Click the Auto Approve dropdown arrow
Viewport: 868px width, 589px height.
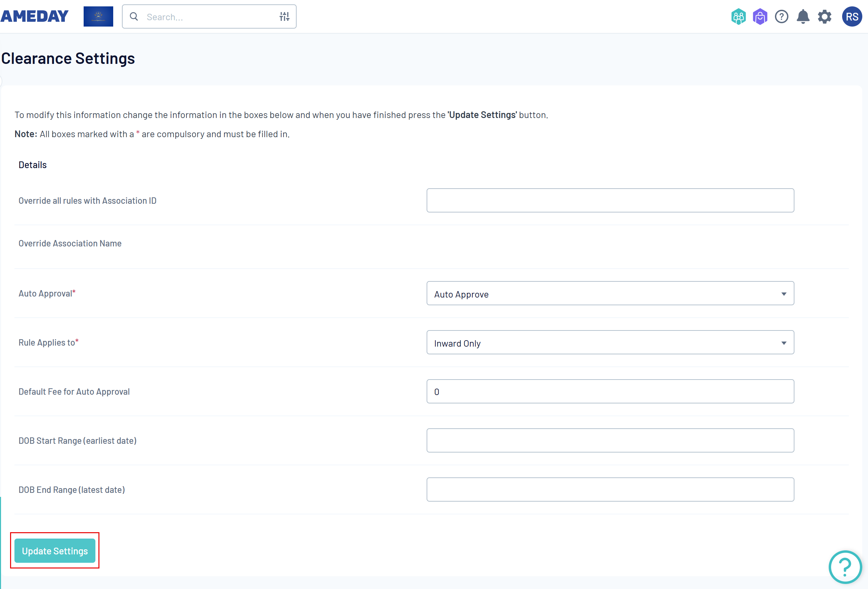(x=784, y=294)
